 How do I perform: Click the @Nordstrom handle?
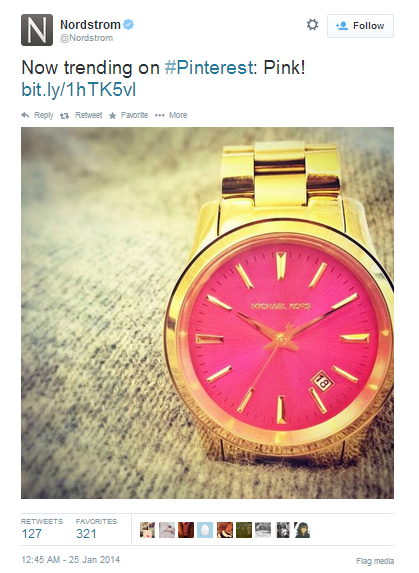tap(87, 38)
